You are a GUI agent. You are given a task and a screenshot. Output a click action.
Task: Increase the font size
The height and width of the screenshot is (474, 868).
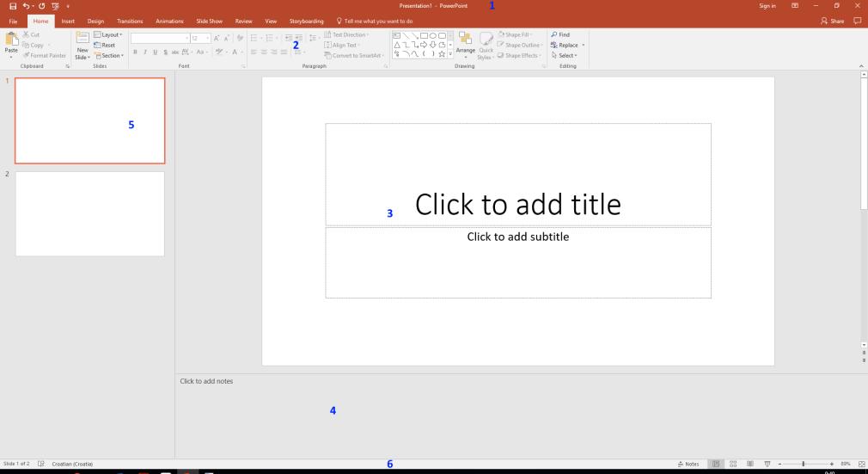tap(217, 38)
